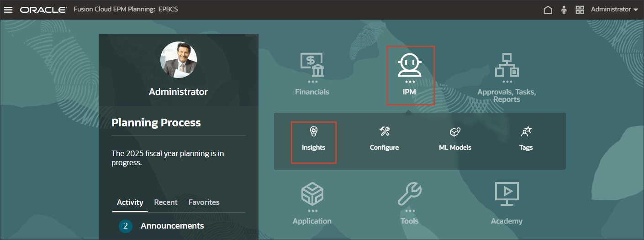Switch to the Favorites tab
Image resolution: width=644 pixels, height=240 pixels.
point(204,202)
